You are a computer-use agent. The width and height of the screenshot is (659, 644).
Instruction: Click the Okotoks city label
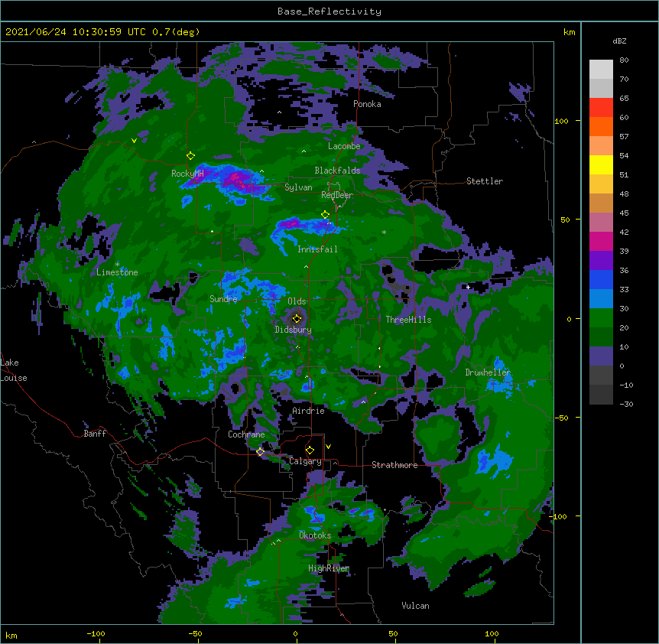[x=315, y=535]
